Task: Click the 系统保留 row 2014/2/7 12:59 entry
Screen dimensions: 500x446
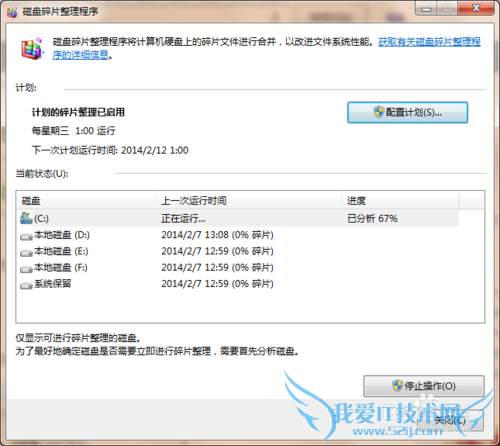Action: click(x=217, y=284)
